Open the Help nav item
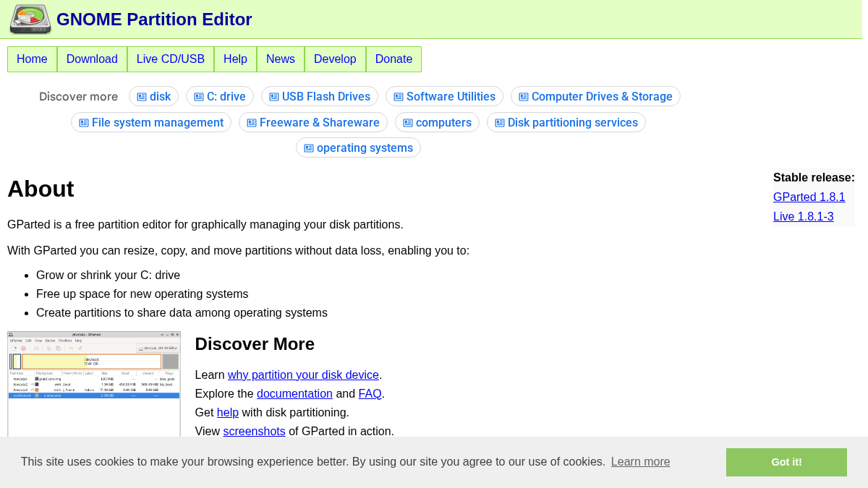868x488 pixels. [235, 59]
